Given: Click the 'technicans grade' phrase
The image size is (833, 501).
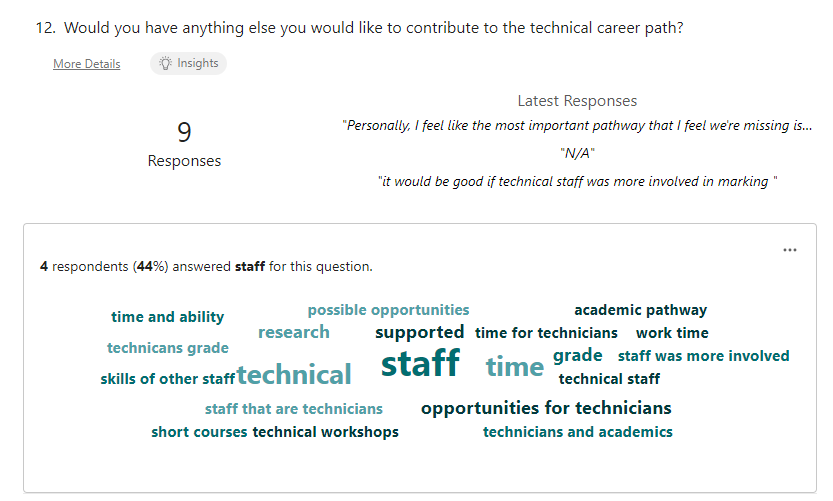Looking at the screenshot, I should [x=168, y=348].
